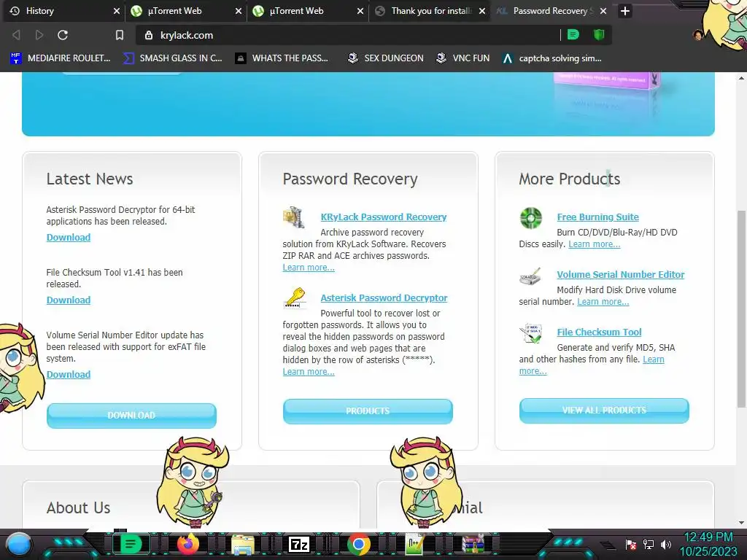The image size is (747, 560).
Task: Open a new browser tab
Action: tap(625, 10)
